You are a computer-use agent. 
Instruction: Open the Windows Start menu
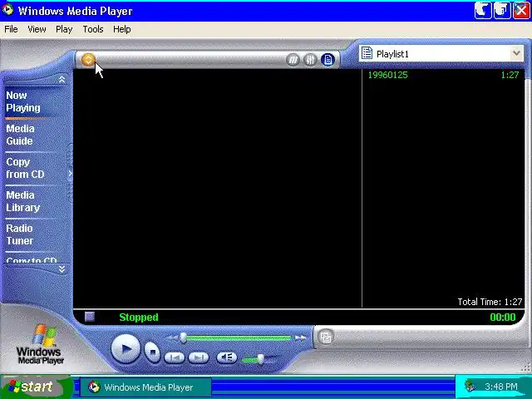(36, 387)
